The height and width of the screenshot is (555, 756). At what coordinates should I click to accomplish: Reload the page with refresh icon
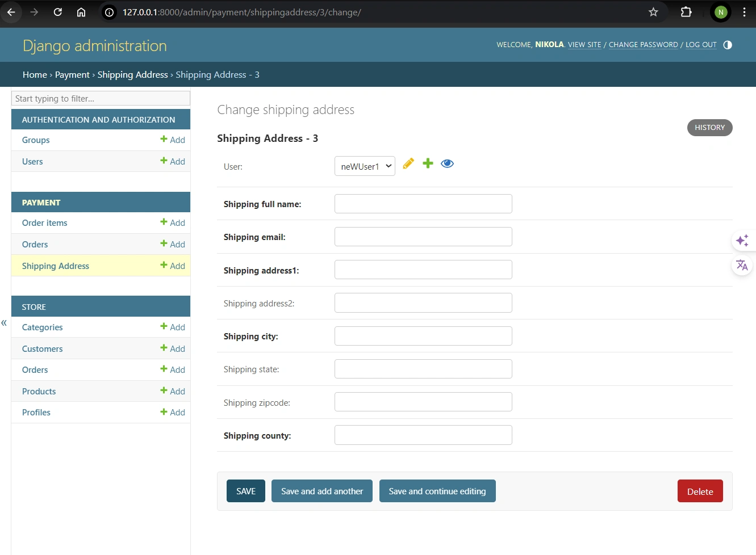point(57,12)
